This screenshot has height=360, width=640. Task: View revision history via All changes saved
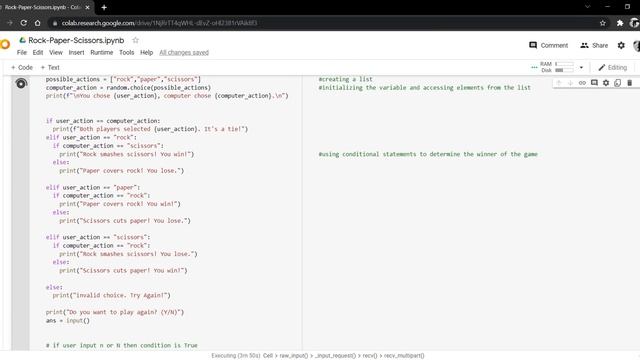point(184,53)
